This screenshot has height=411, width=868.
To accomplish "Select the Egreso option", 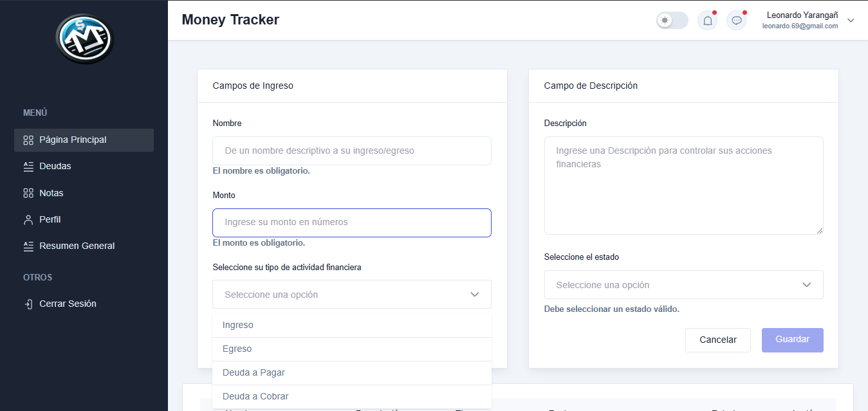I will coord(352,349).
